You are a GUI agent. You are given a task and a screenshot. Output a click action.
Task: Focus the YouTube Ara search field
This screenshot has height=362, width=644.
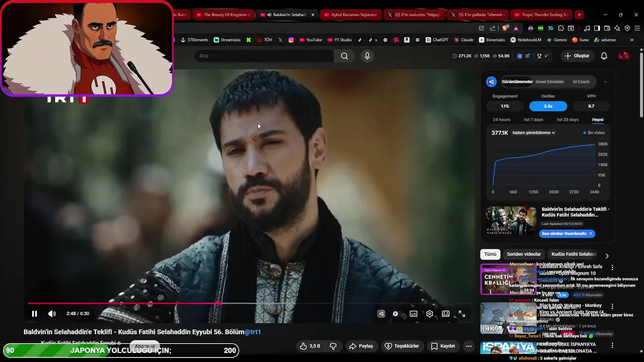tap(264, 56)
